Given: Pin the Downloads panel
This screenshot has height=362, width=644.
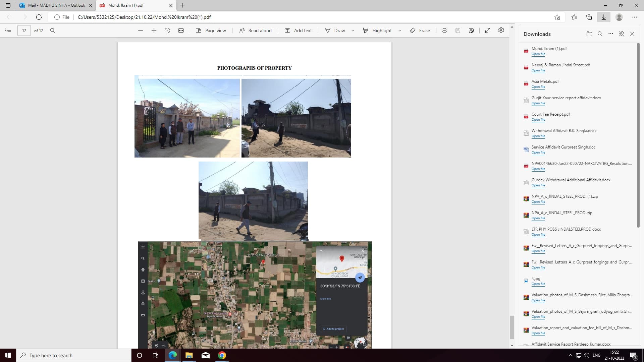Looking at the screenshot, I should coord(622,34).
